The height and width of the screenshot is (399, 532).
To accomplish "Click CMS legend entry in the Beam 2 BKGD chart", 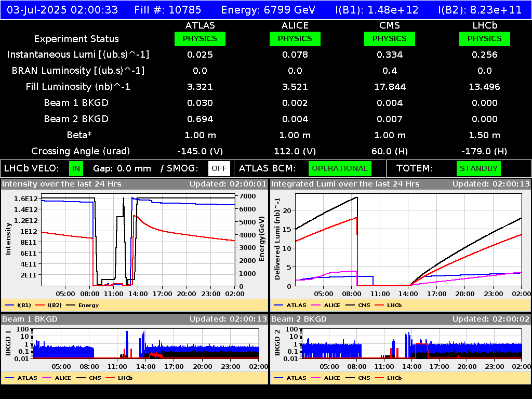I will (357, 378).
